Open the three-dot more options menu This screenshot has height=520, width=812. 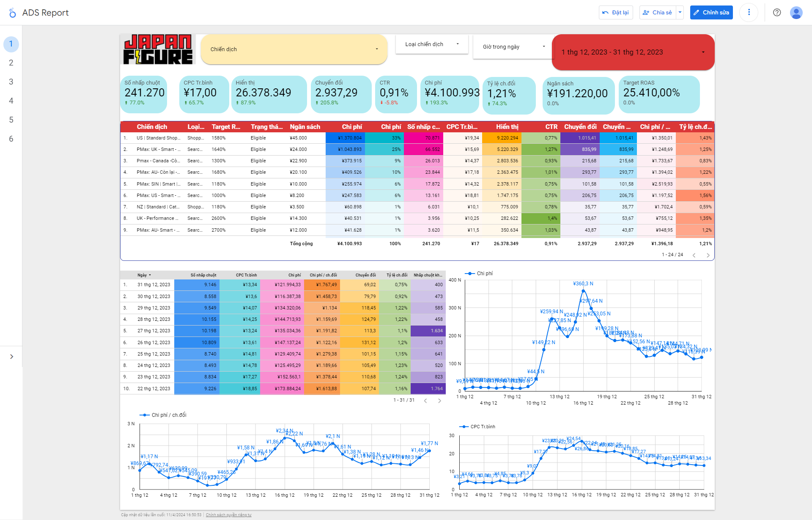(x=749, y=12)
